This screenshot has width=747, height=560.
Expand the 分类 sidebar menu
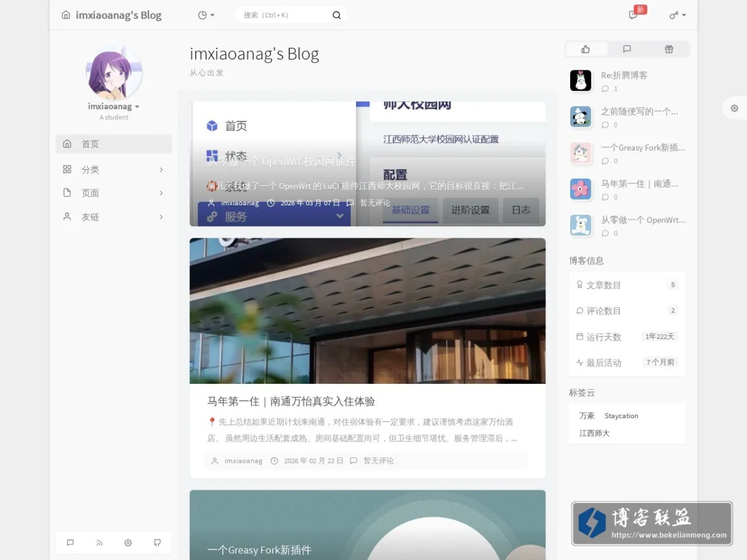[x=114, y=169]
